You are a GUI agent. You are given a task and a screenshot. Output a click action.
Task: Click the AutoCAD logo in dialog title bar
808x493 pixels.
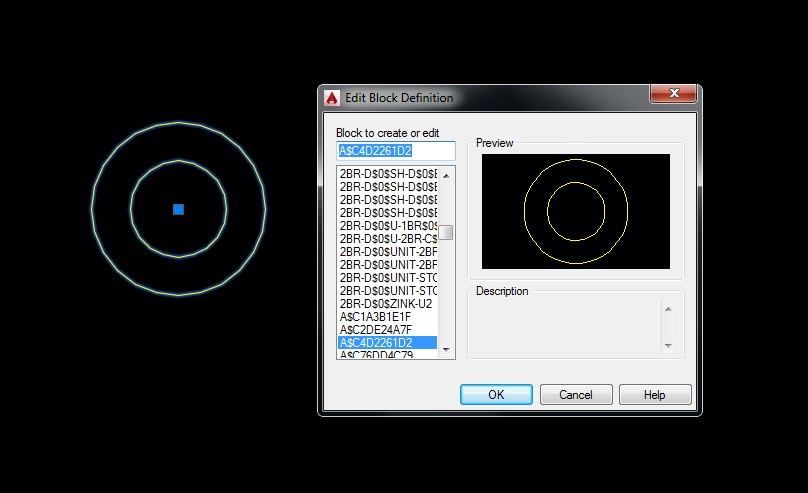coord(332,98)
